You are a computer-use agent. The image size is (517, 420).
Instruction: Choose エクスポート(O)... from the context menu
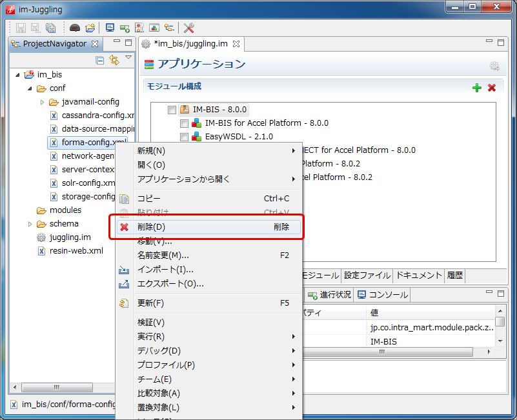click(208, 284)
